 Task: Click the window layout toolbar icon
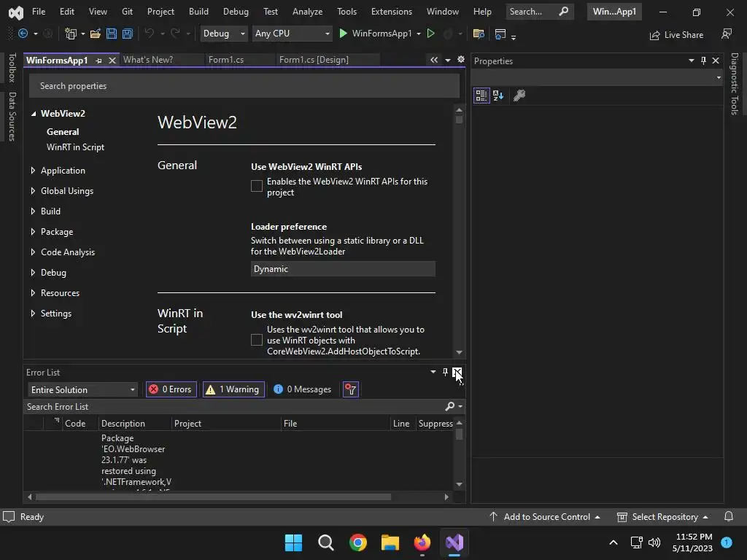500,34
